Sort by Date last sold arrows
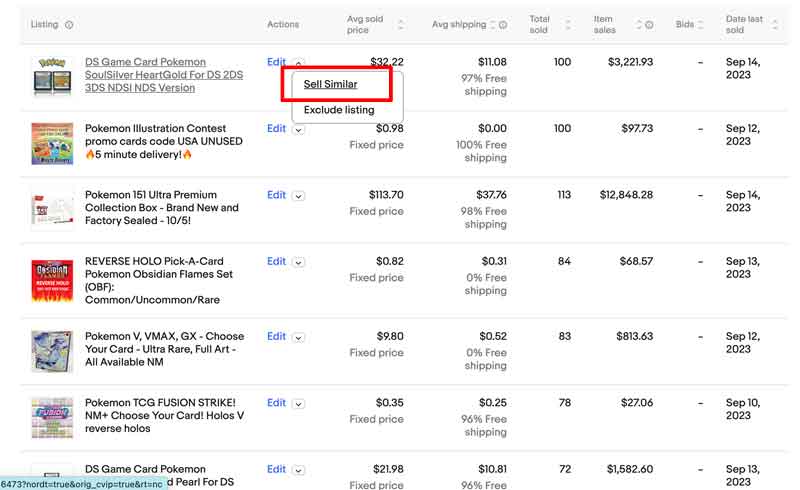 775,24
